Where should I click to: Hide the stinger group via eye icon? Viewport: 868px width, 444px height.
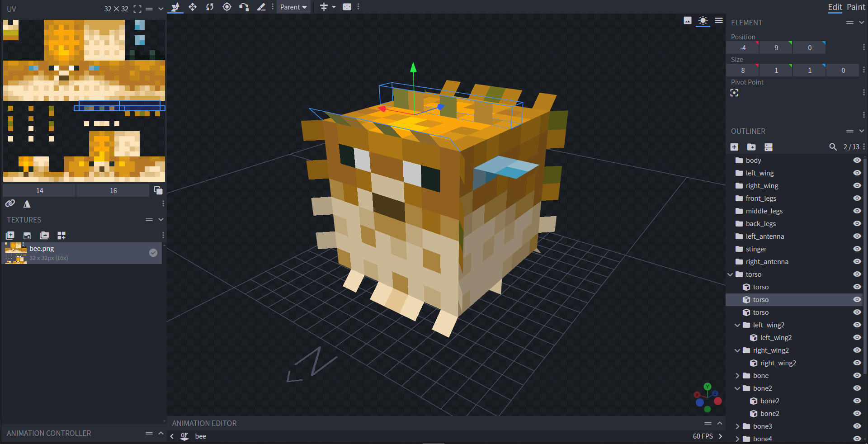coord(857,249)
